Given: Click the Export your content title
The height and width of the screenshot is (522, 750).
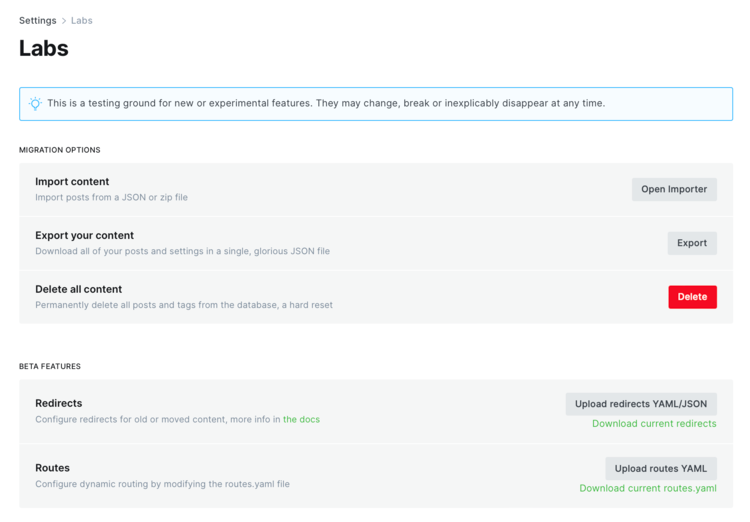Looking at the screenshot, I should click(85, 235).
